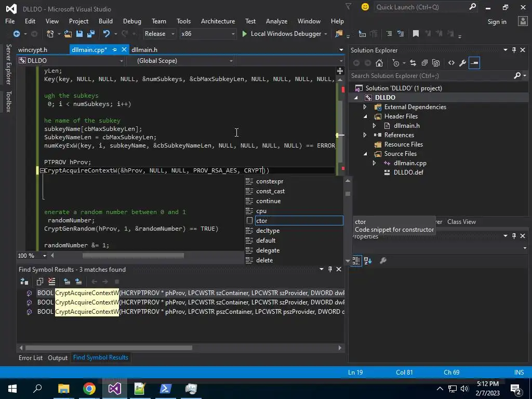Screen dimensions: 532x399
Task: Start debugging with the green play icon
Action: (244, 34)
